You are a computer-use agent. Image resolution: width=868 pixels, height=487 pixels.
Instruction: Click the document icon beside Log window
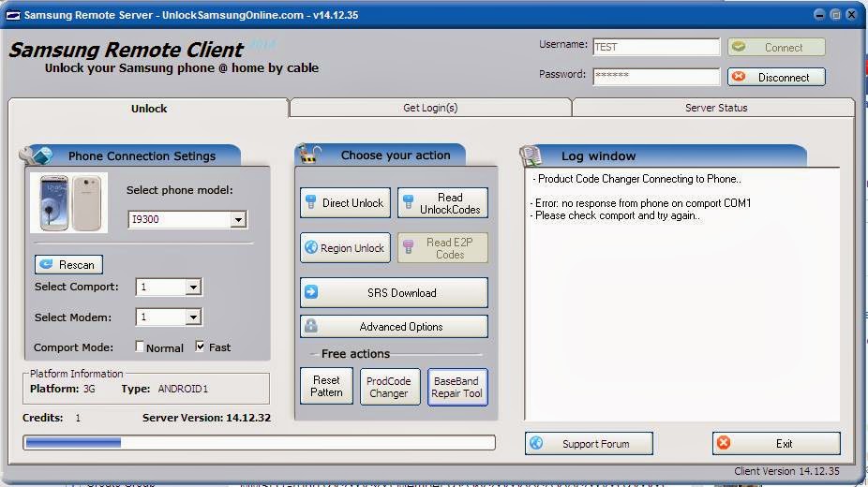pyautogui.click(x=531, y=155)
